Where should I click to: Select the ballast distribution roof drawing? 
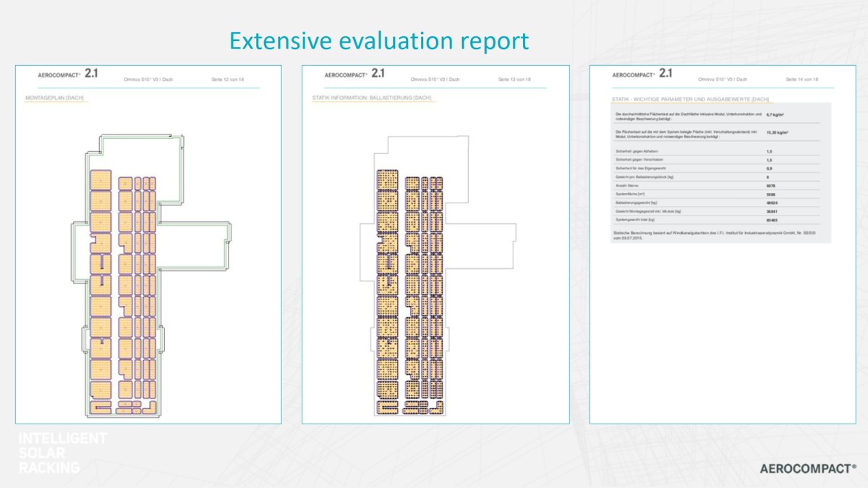coord(437,275)
